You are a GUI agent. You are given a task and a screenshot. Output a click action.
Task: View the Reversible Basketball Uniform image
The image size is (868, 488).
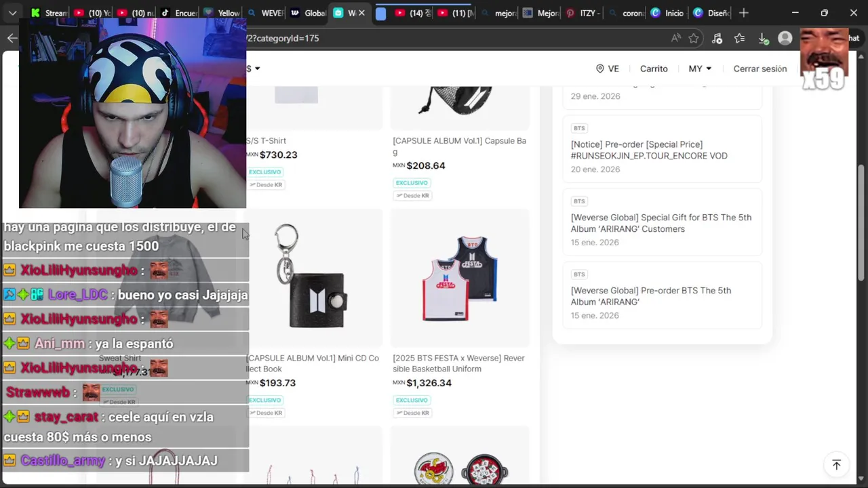pos(460,278)
